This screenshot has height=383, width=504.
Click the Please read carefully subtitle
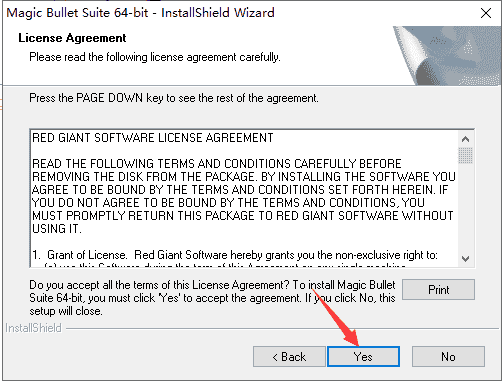click(x=155, y=57)
